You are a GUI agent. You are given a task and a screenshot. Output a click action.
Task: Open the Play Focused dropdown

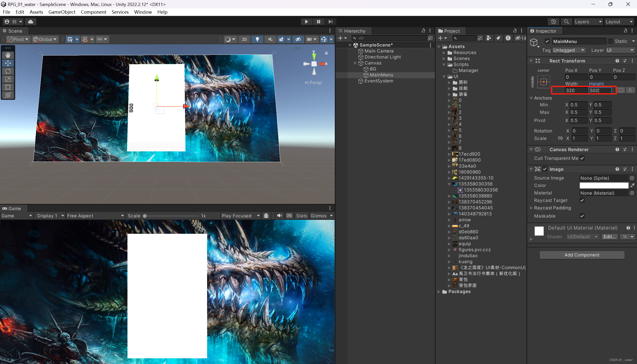pos(241,216)
